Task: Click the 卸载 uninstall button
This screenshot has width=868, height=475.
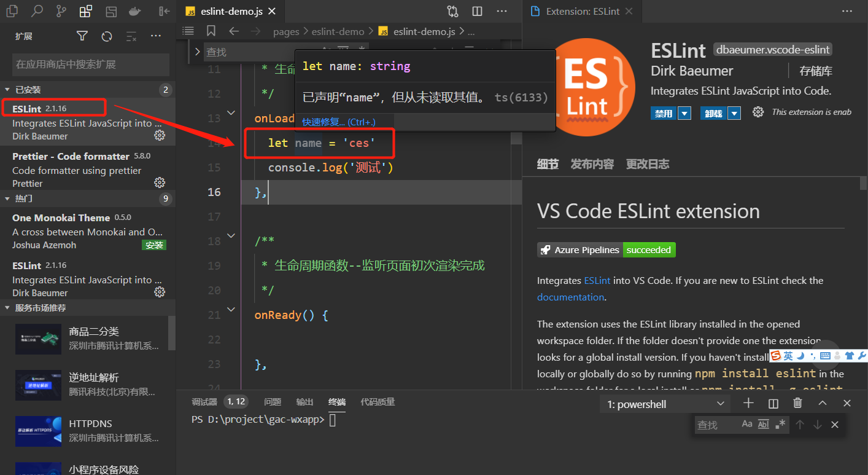Action: tap(713, 113)
